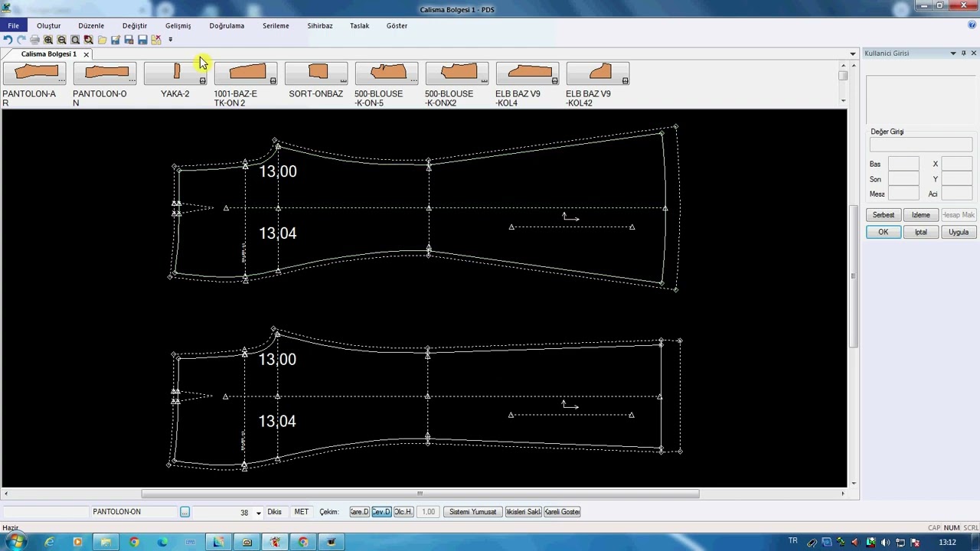Click the Aci value input field
Image resolution: width=980 pixels, height=551 pixels.
[x=957, y=194]
